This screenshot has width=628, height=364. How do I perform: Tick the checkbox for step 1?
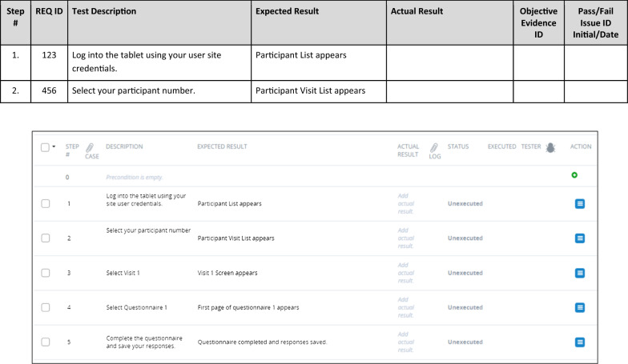(46, 204)
